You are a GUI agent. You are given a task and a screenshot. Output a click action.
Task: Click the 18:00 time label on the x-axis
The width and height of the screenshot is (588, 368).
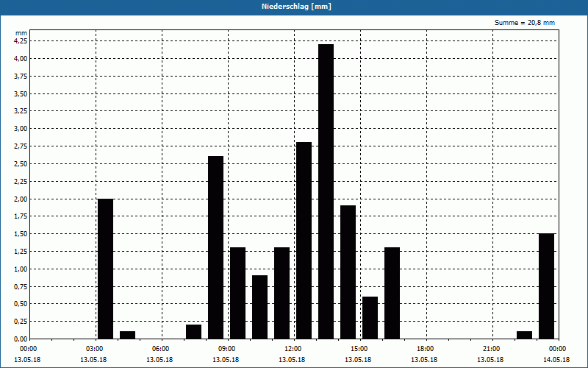click(426, 349)
